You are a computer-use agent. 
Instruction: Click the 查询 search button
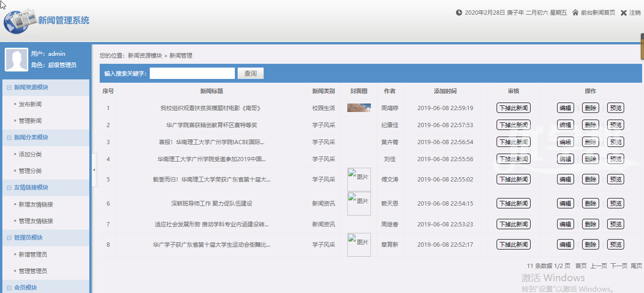point(250,73)
